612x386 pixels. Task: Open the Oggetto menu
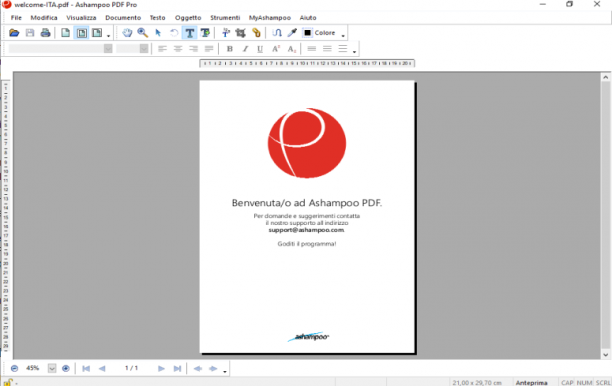pos(188,18)
